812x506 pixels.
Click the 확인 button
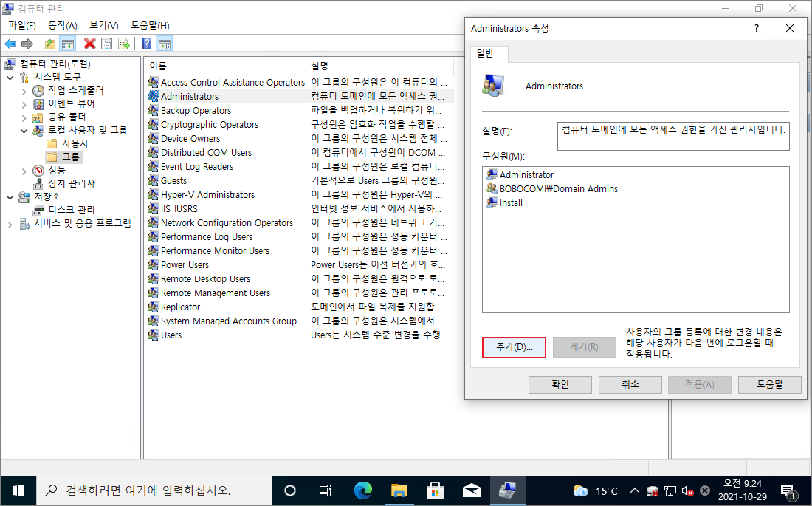coord(560,385)
